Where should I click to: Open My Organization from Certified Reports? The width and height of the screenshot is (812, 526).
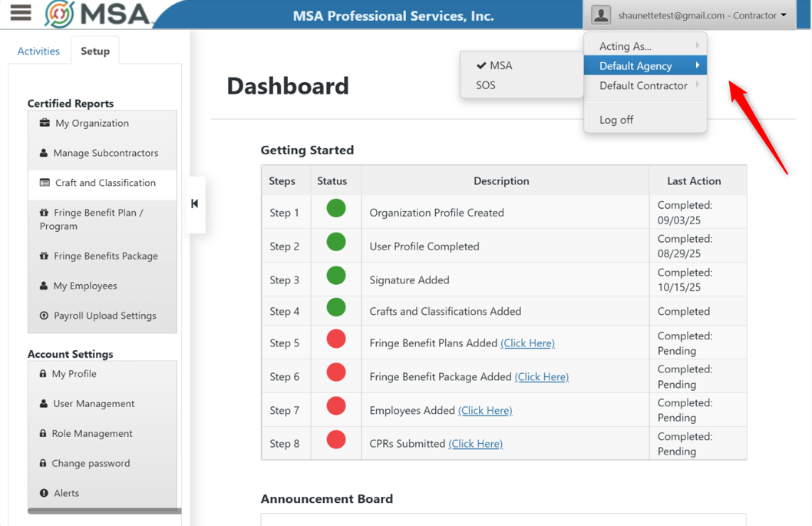(x=91, y=123)
